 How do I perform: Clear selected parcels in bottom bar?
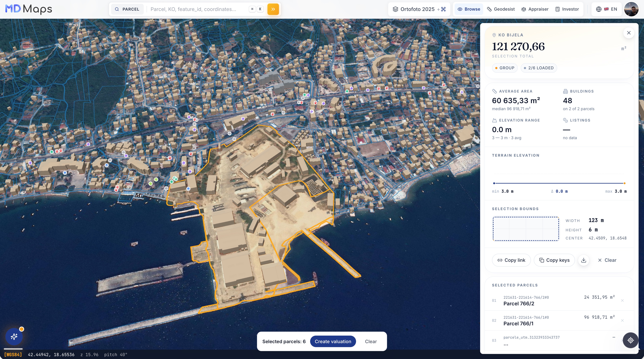371,342
